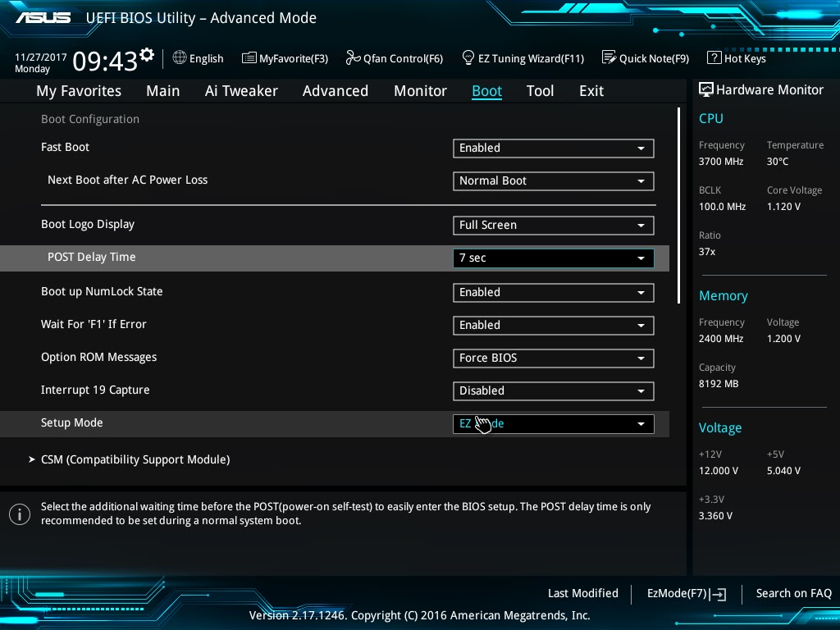840x630 pixels.
Task: Click the Qfan Control fan icon
Action: 353,57
